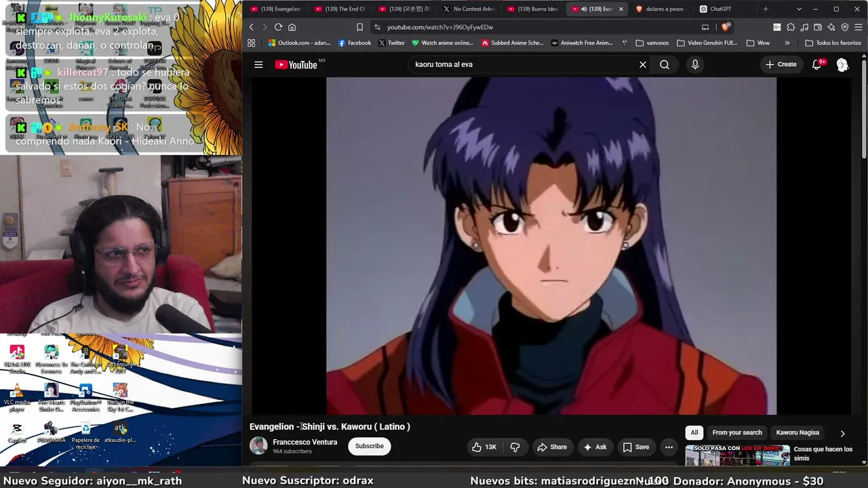The height and width of the screenshot is (488, 868).
Task: Open the Video Genshin FUE bookmarks folder
Action: 707,43
